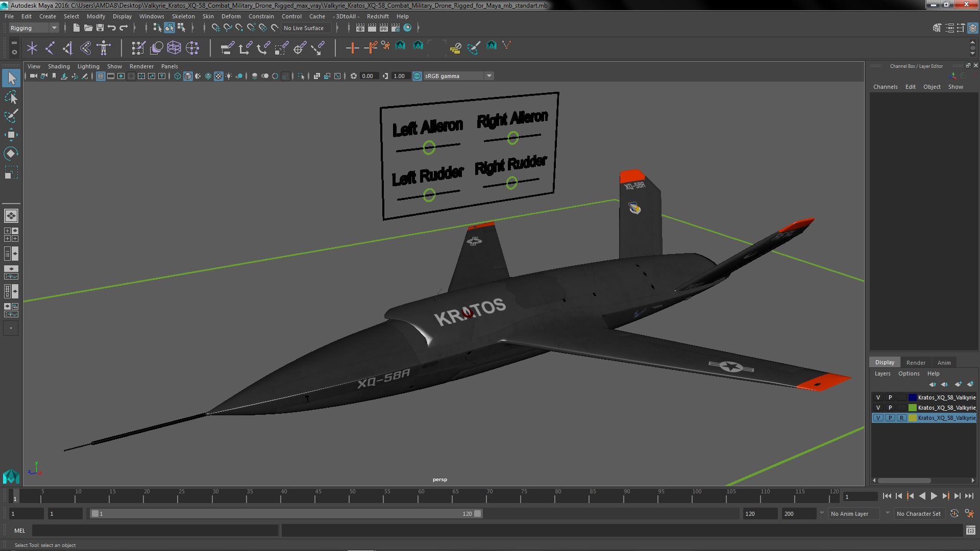Open the Auto Keyframe toggle icon
Viewport: 980px width, 551px height.
tap(954, 514)
